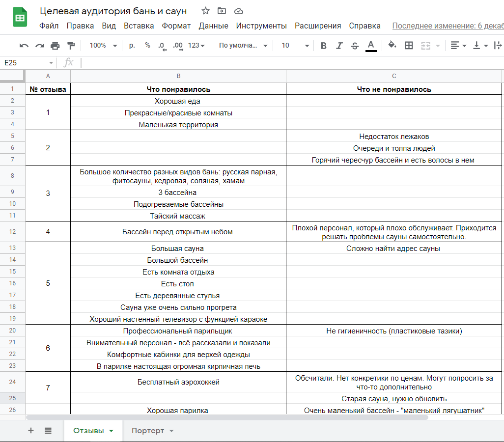504x442 pixels.
Task: Open the Инструменты menu
Action: (x=261, y=26)
